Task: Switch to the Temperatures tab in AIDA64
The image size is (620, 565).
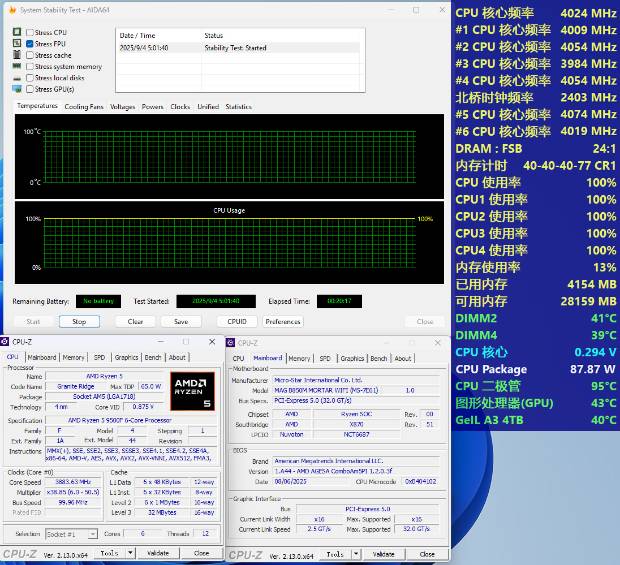Action: pos(37,106)
